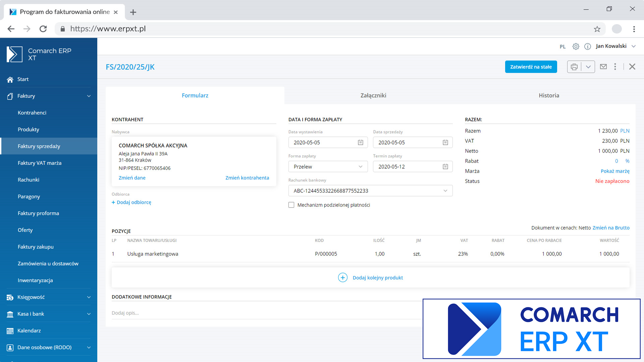Click the PLN currency link beside Razem
The width and height of the screenshot is (644, 362).
click(625, 131)
